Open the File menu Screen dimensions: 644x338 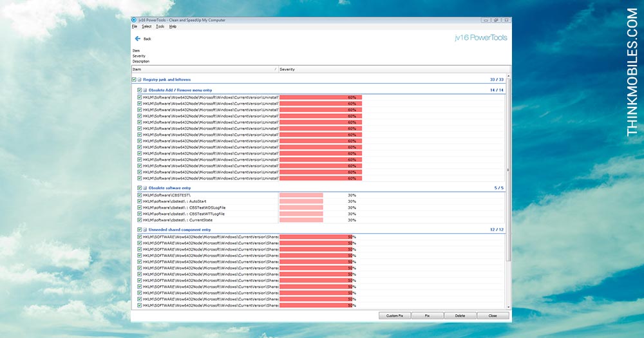click(x=135, y=26)
